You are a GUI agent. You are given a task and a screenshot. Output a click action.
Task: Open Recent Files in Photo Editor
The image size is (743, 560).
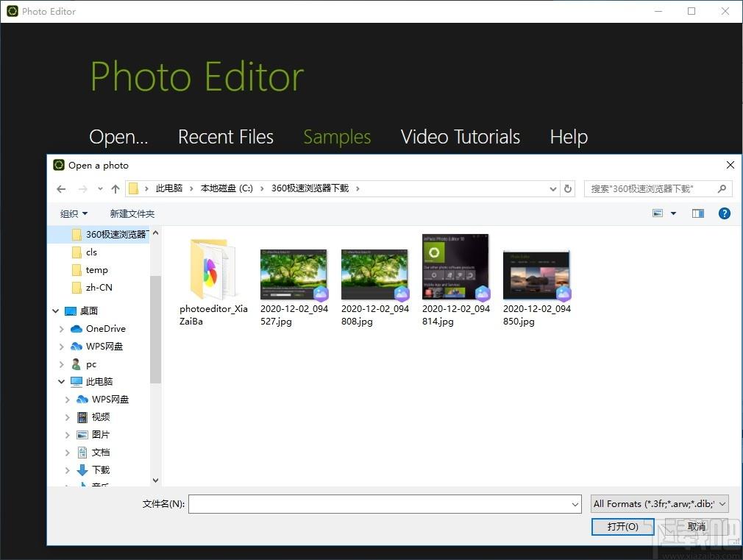[226, 137]
